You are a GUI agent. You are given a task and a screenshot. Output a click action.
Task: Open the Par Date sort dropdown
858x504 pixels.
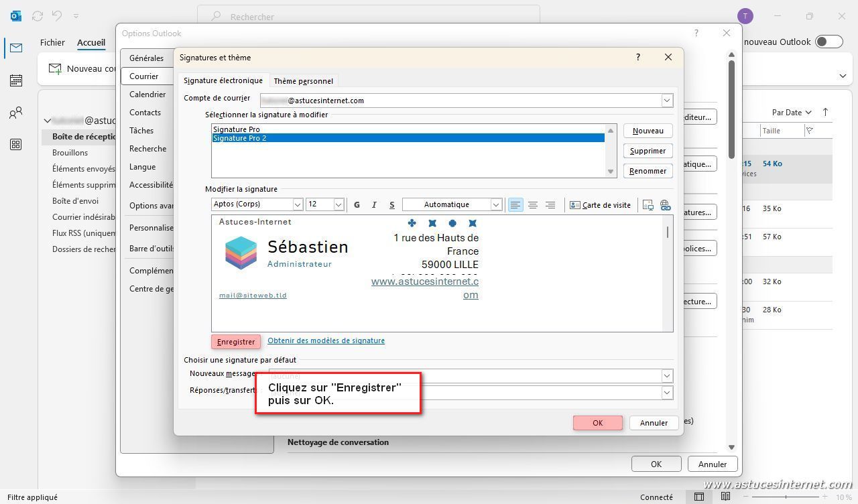coord(792,113)
